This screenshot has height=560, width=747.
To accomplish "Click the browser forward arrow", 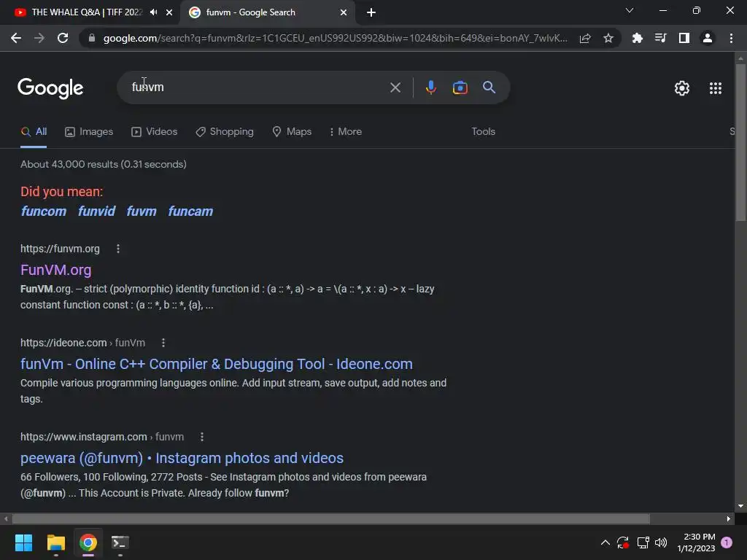I will point(39,38).
